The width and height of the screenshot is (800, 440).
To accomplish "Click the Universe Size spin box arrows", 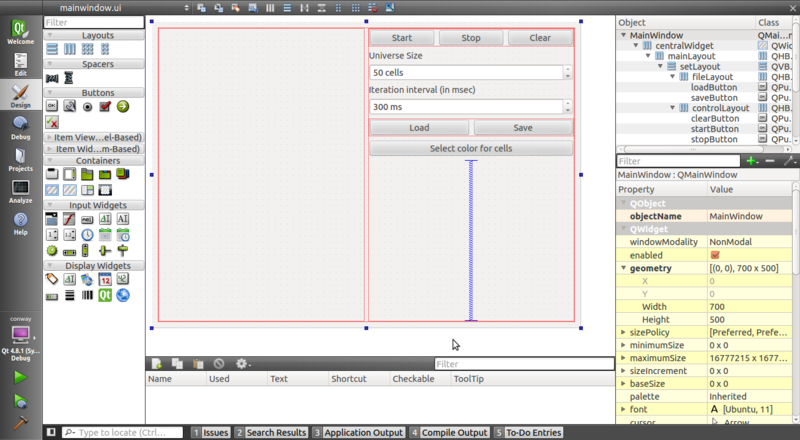I will 567,72.
